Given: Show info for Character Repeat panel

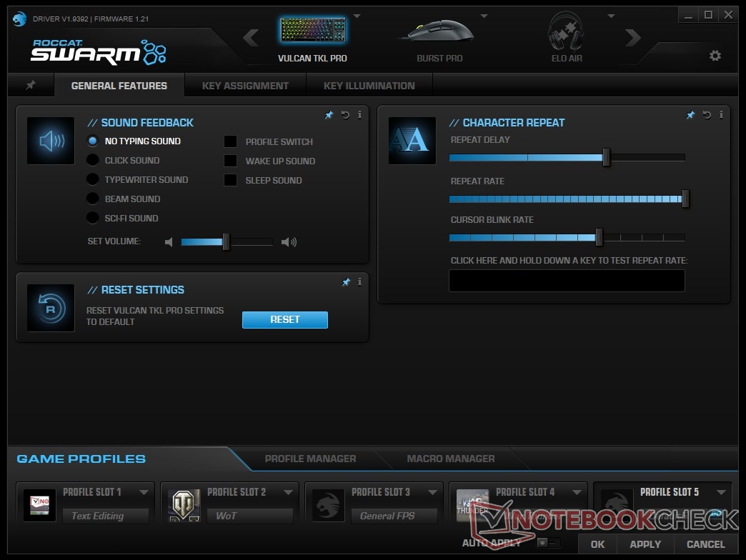Looking at the screenshot, I should pyautogui.click(x=721, y=114).
